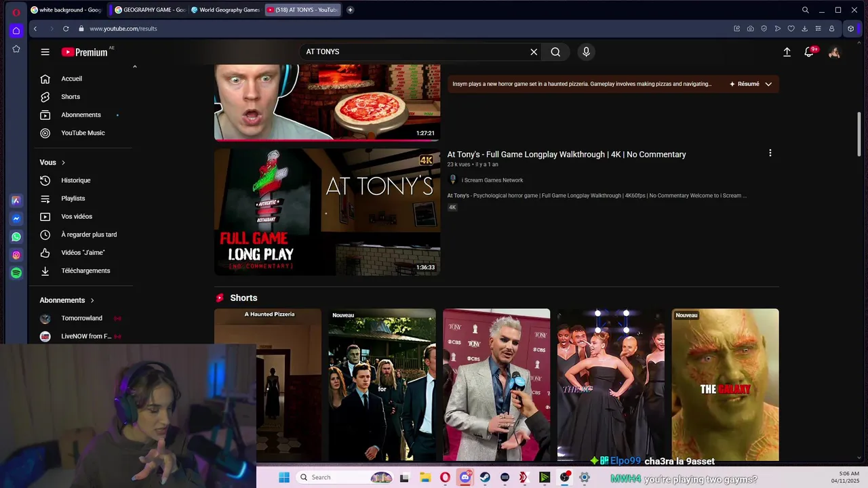Open options menu for Longplay Walkthrough video
This screenshot has height=488, width=868.
(770, 153)
